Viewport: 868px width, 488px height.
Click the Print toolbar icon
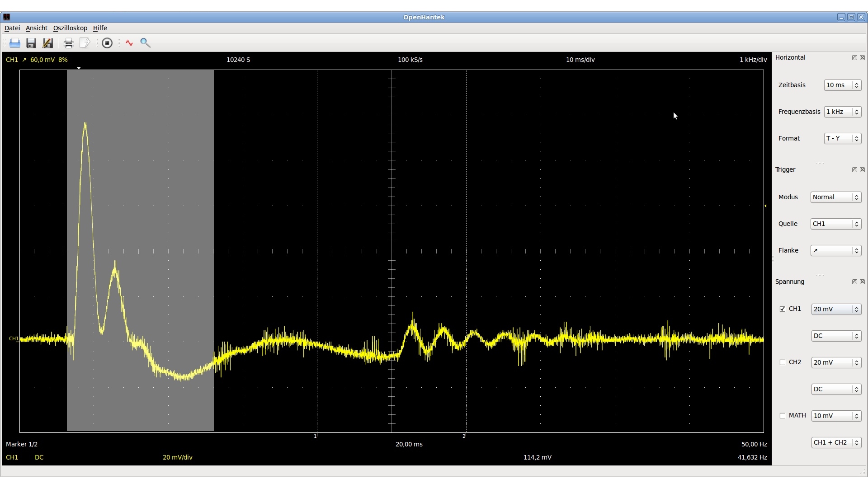(68, 43)
